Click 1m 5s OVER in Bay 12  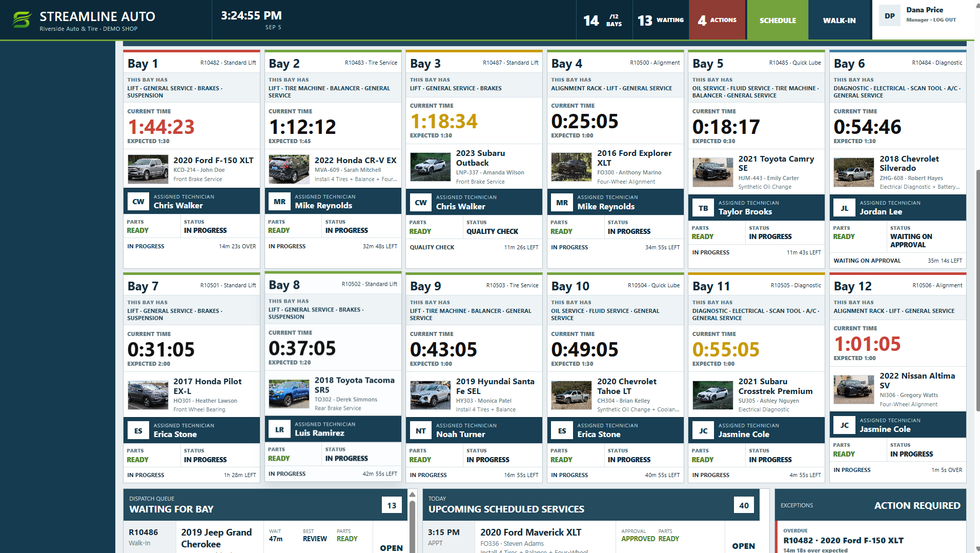(x=947, y=470)
